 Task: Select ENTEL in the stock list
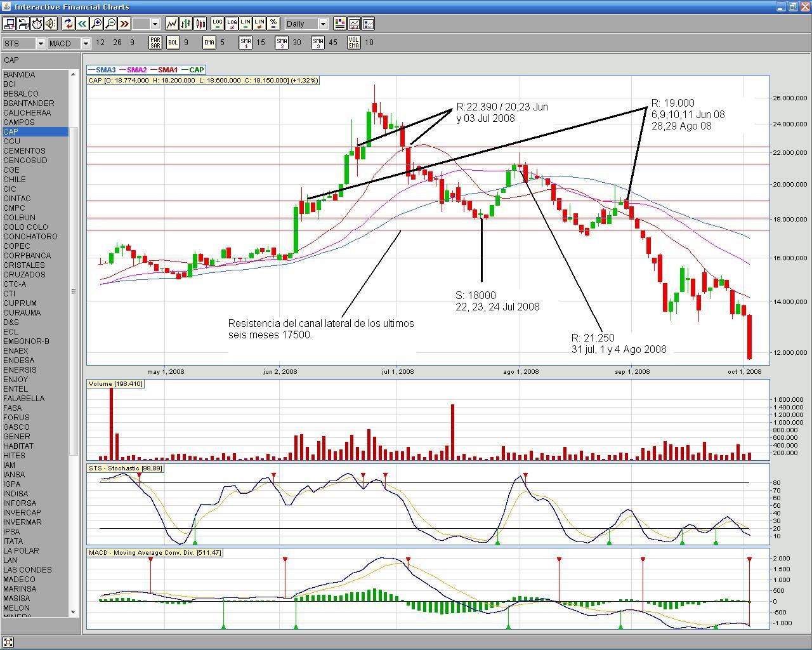click(35, 389)
